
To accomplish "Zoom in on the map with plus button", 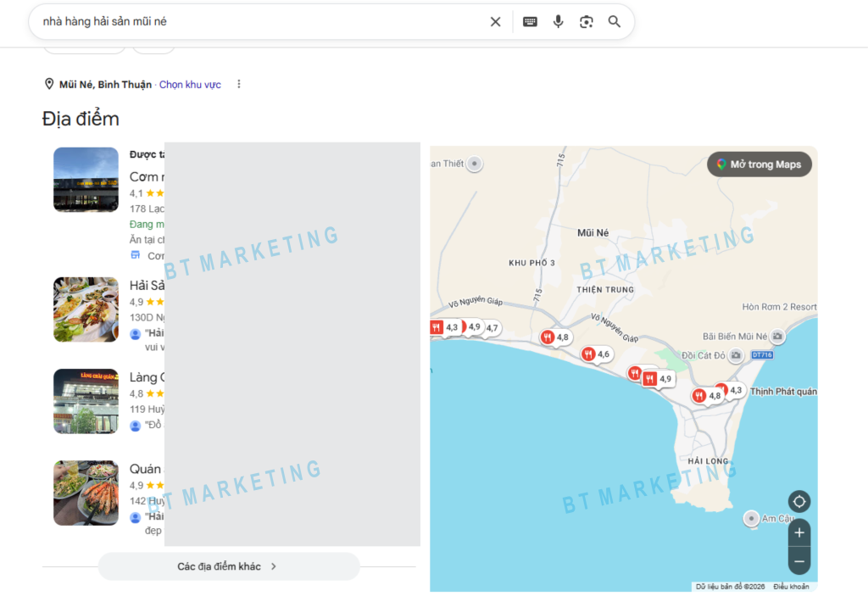I will (799, 532).
